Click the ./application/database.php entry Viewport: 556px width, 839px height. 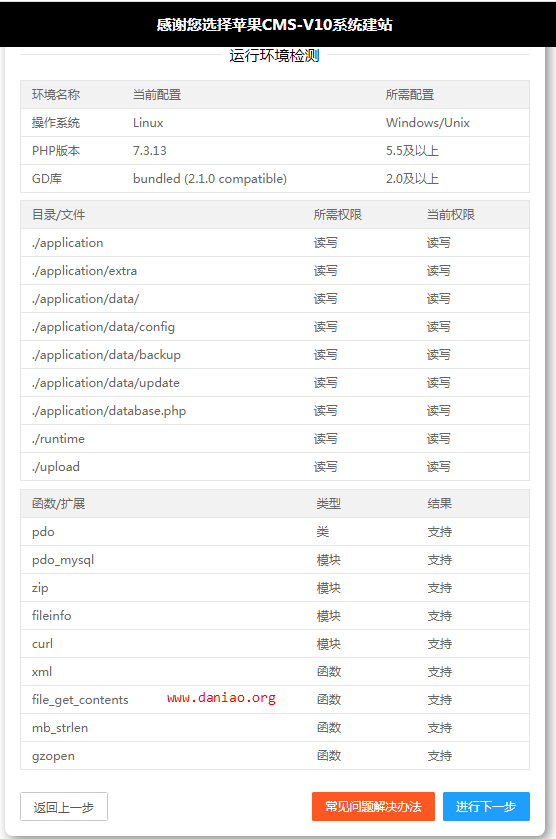[x=109, y=411]
